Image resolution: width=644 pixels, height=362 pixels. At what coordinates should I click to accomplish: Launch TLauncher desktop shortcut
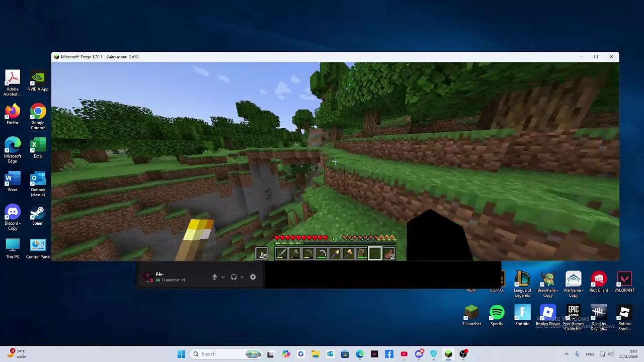[471, 315]
